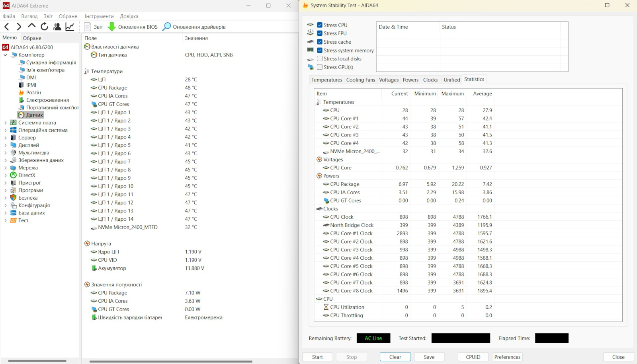The height and width of the screenshot is (364, 637).
Task: Uncheck the Stress cache checkbox
Action: coord(320,42)
